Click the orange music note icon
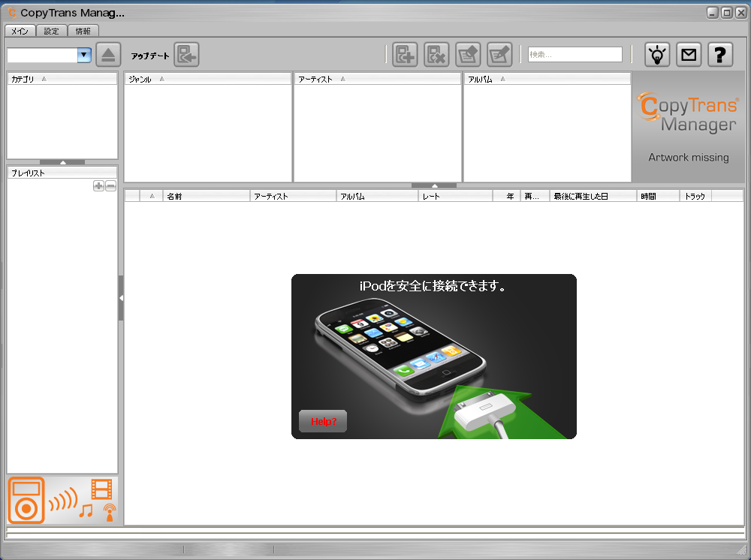 (x=86, y=510)
